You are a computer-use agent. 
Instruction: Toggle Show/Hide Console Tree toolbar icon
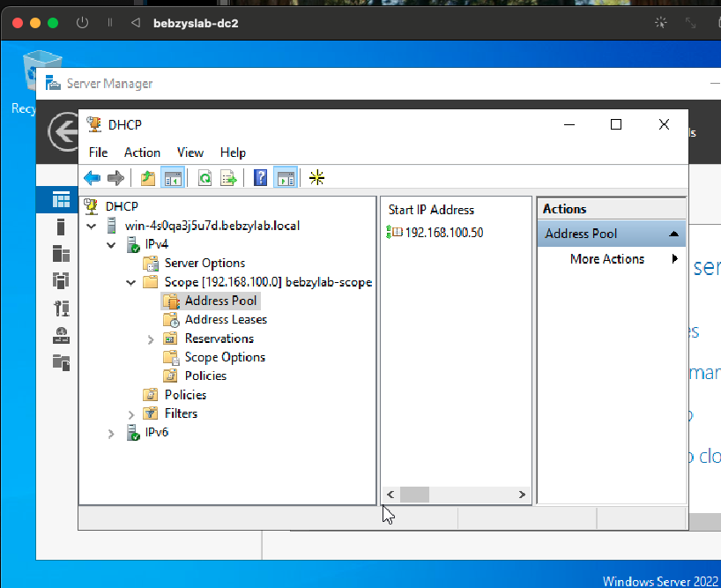click(173, 177)
